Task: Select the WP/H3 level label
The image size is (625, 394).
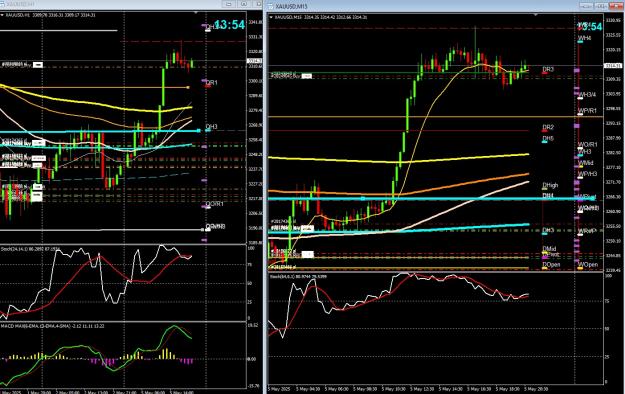Action: pos(588,174)
